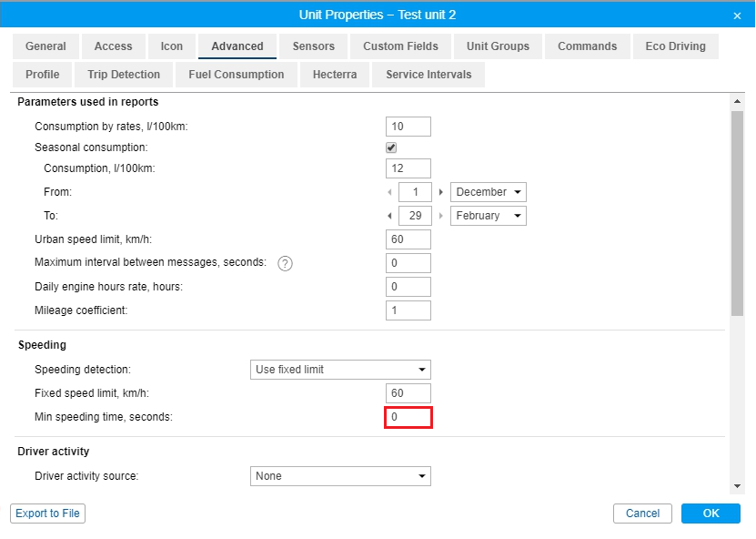Image resolution: width=756 pixels, height=539 pixels.
Task: Increase the From day with right arrow
Action: tap(441, 192)
